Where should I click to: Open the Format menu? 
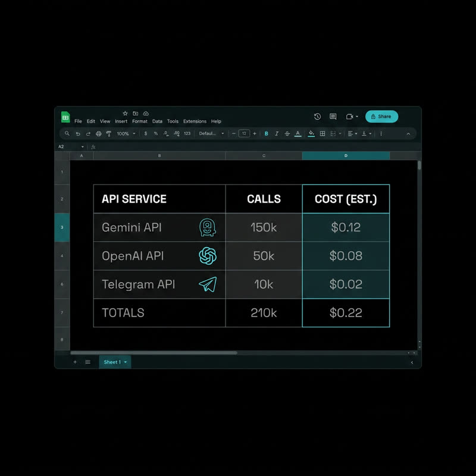point(140,121)
